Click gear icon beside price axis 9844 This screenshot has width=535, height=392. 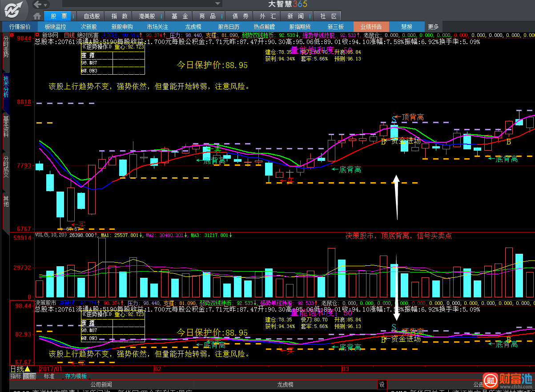pos(12,35)
